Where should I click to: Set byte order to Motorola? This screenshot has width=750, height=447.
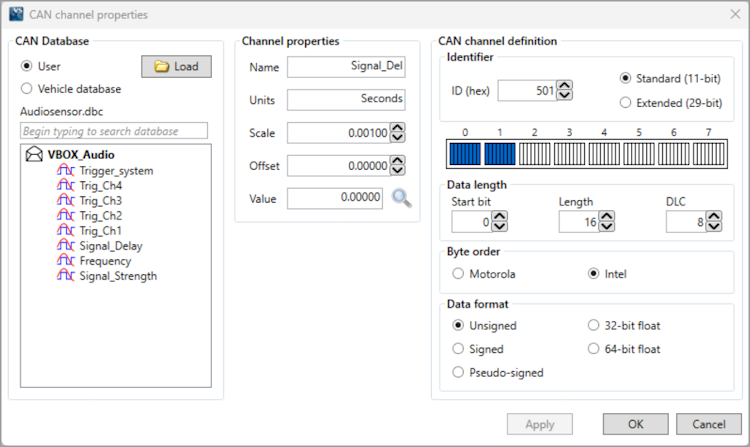[x=458, y=273]
